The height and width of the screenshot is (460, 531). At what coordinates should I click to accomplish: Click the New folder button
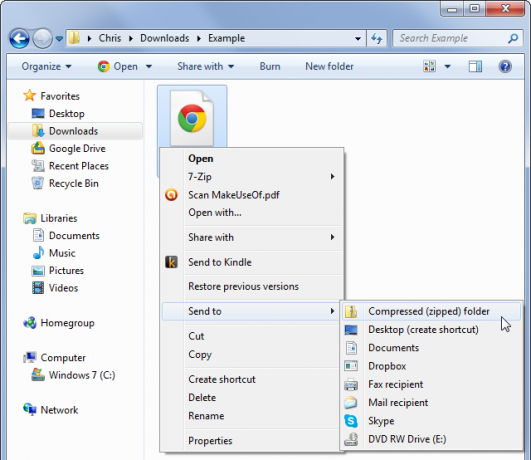pyautogui.click(x=329, y=66)
